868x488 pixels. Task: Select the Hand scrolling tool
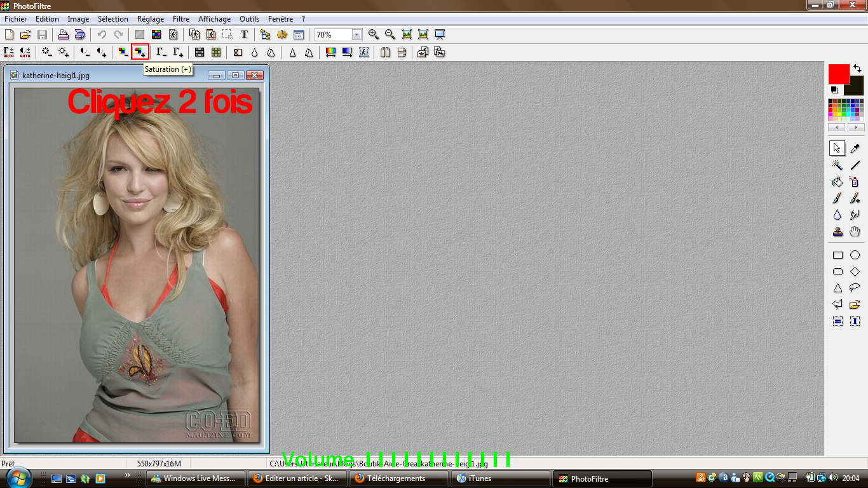pyautogui.click(x=855, y=231)
